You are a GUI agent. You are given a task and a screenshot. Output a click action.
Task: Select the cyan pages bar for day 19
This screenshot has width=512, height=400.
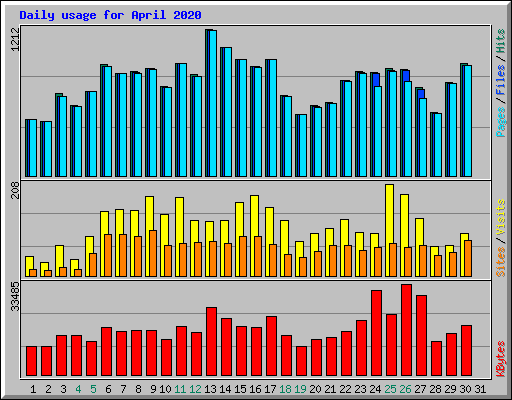tap(303, 145)
